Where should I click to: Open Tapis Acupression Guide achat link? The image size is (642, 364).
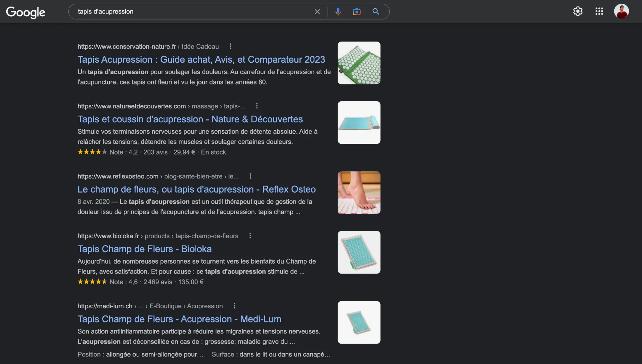point(201,60)
